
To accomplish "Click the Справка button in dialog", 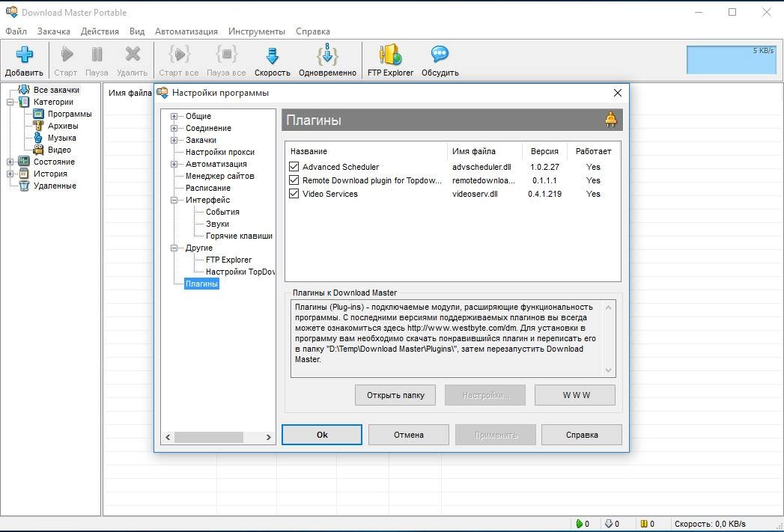I will [x=582, y=435].
